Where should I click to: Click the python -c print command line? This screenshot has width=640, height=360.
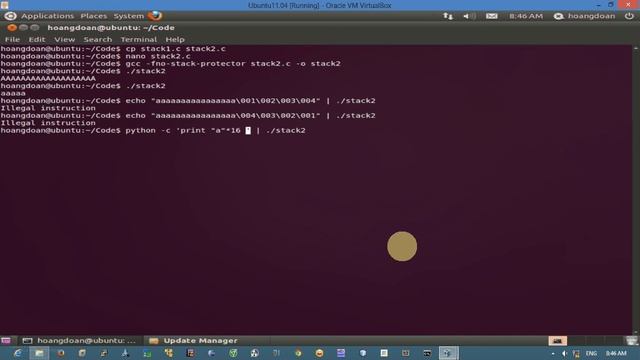pyautogui.click(x=153, y=131)
